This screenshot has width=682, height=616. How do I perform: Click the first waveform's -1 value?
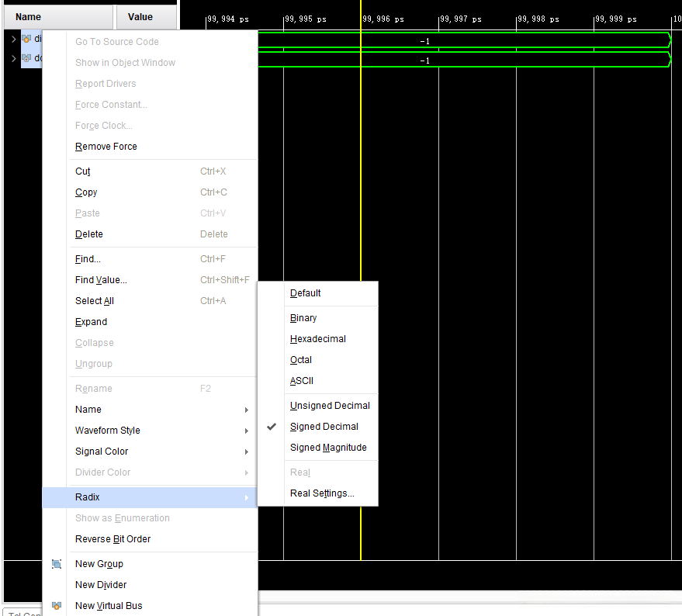[x=425, y=41]
